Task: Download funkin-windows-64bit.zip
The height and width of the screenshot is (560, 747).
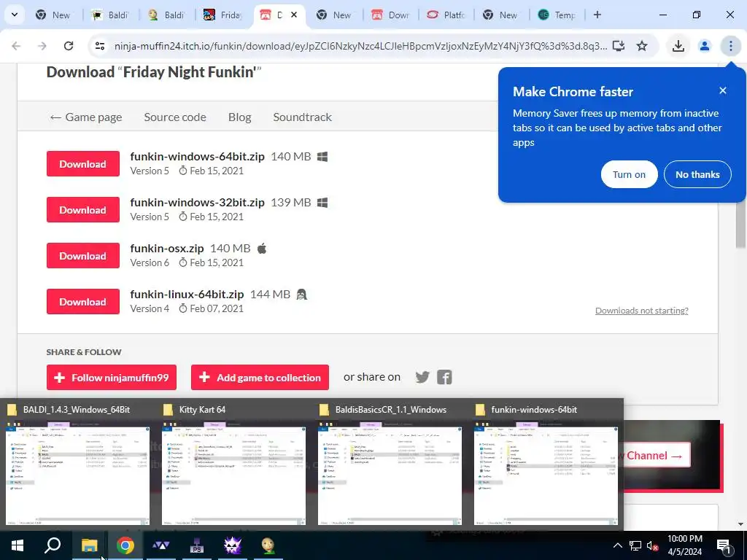Action: [x=83, y=163]
